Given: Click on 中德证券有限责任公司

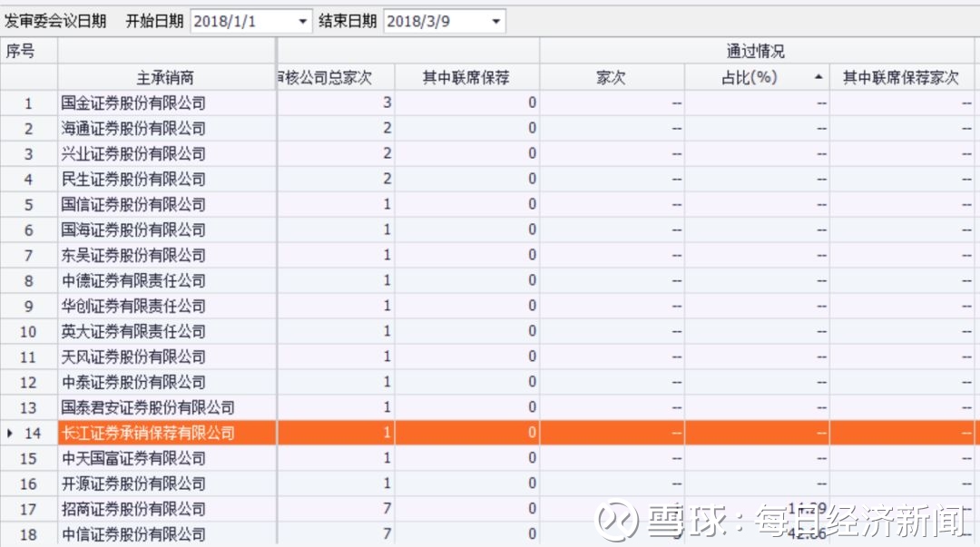Looking at the screenshot, I should coord(133,280).
